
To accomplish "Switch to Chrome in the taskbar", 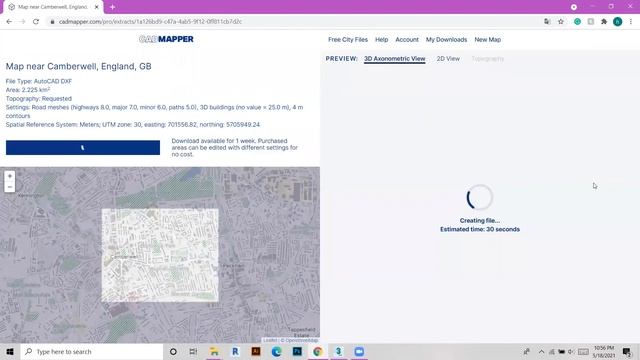I will (x=318, y=351).
